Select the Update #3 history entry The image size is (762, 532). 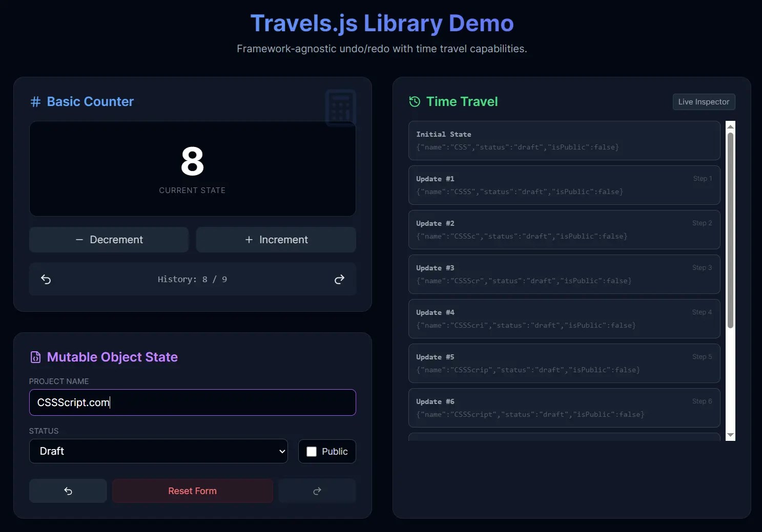(x=564, y=274)
